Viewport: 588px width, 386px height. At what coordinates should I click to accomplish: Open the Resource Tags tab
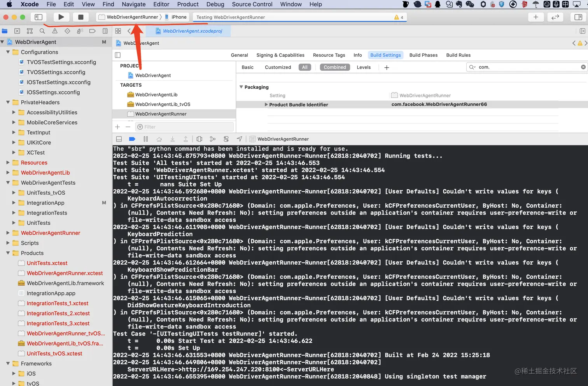(x=329, y=55)
